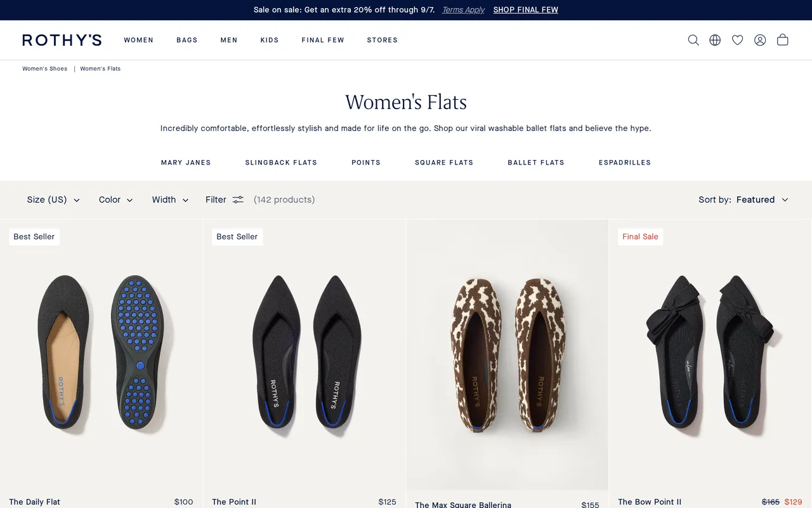The height and width of the screenshot is (508, 812).
Task: Open The Daily Flat product image
Action: pos(101,354)
